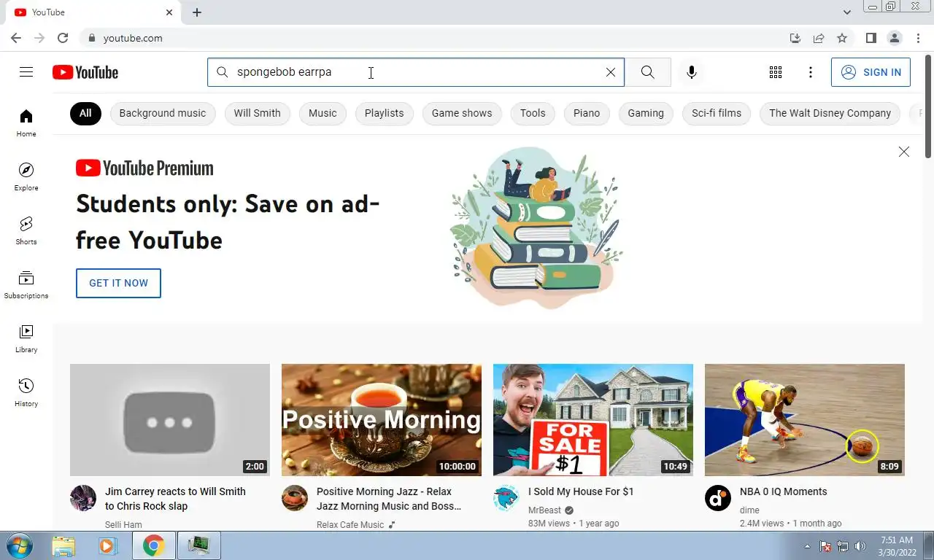The height and width of the screenshot is (560, 934).
Task: Select the Playlists chip
Action: (x=384, y=113)
